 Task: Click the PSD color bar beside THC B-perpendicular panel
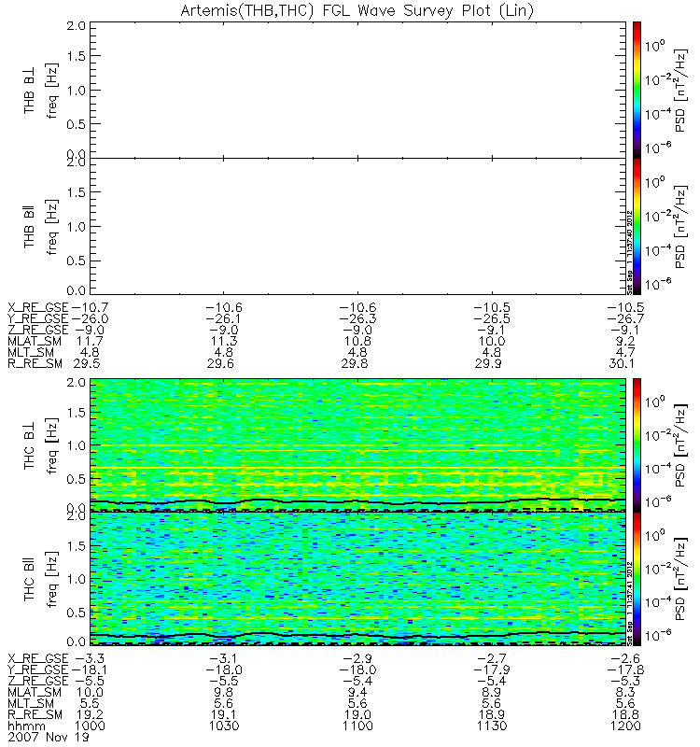tap(637, 444)
